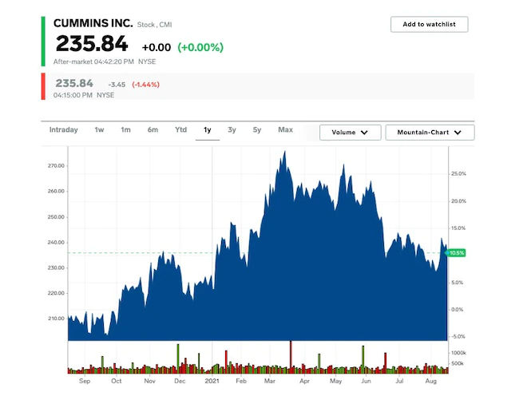Click the Jun month axis label
Screen dimensions: 527x420
pos(366,381)
